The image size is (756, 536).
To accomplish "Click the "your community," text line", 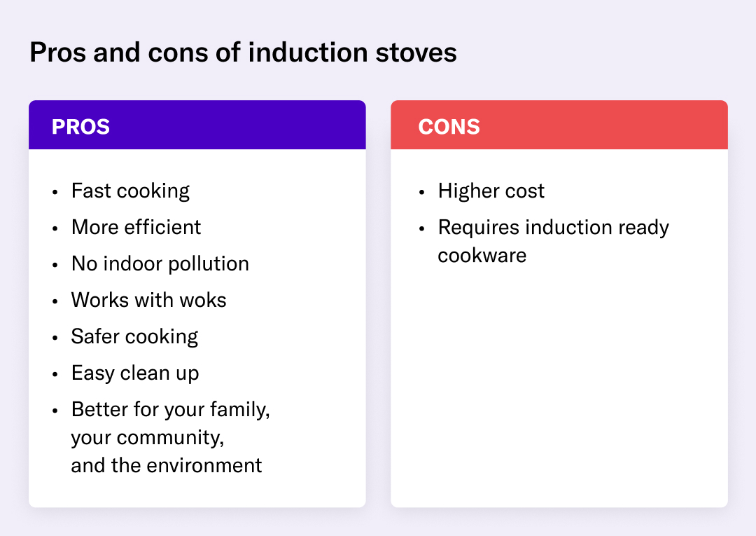I will (147, 438).
